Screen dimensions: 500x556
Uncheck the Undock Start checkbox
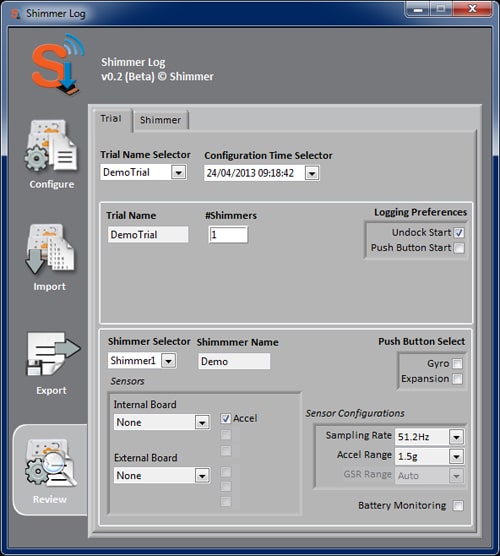(x=459, y=233)
